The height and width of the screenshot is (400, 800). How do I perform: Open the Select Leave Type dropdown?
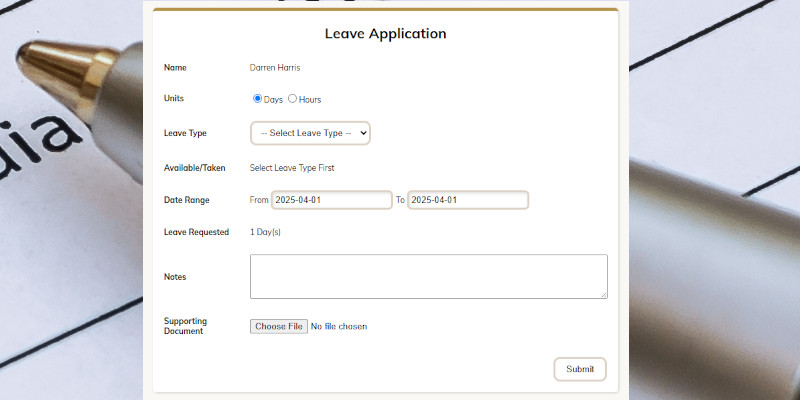(310, 133)
